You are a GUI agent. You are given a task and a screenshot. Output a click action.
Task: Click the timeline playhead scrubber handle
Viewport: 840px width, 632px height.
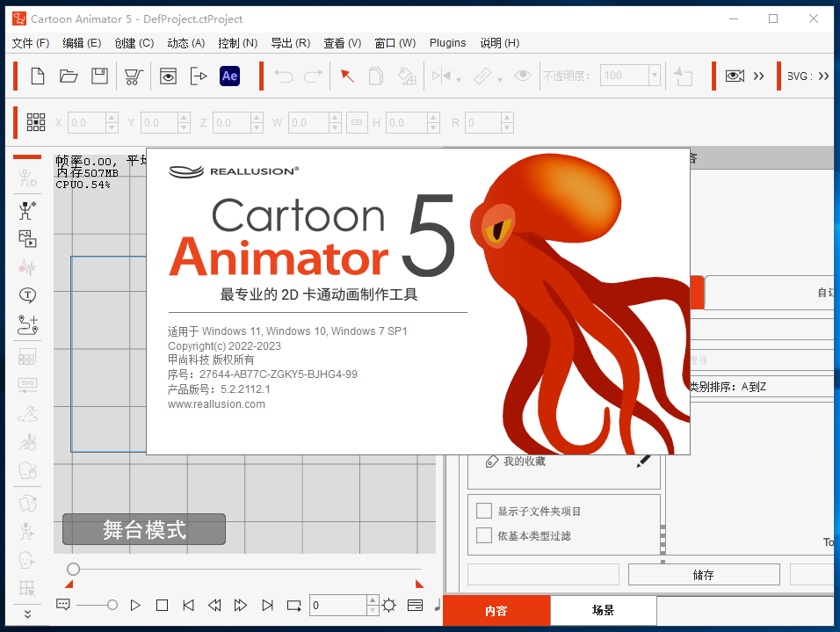(x=74, y=570)
